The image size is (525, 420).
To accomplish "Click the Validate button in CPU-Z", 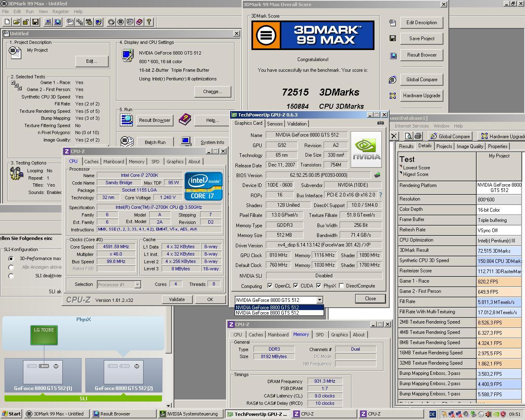I will (177, 299).
